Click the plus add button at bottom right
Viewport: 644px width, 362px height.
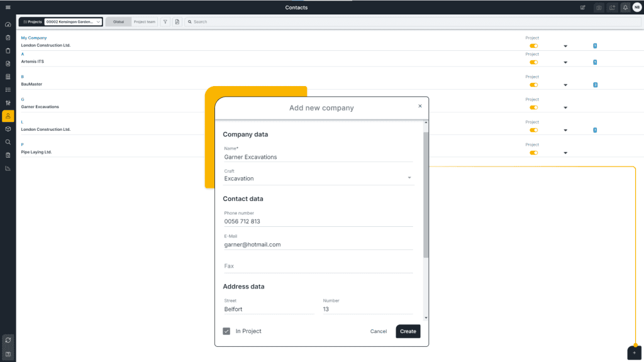[x=634, y=353]
